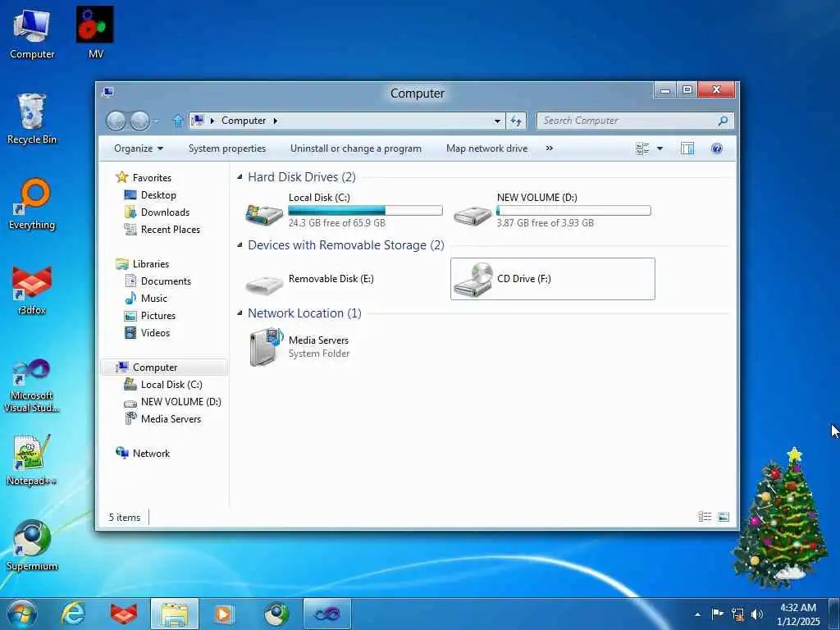Image resolution: width=840 pixels, height=630 pixels.
Task: Select the Removable Disk (E:) icon
Action: [264, 283]
